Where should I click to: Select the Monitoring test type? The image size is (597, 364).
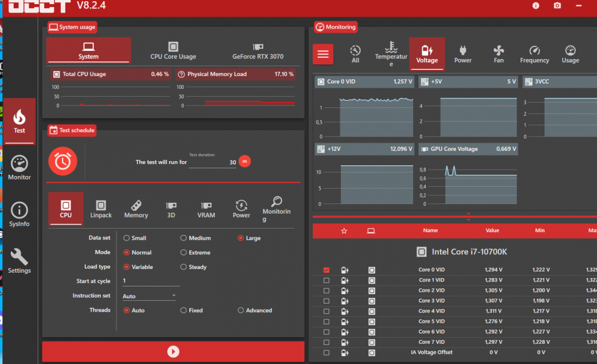[276, 209]
